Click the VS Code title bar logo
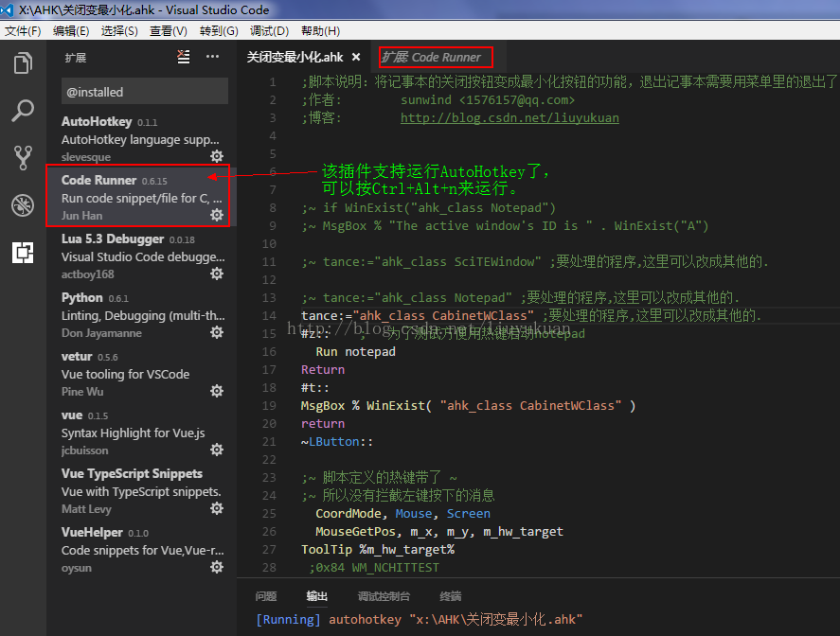 [x=7, y=9]
